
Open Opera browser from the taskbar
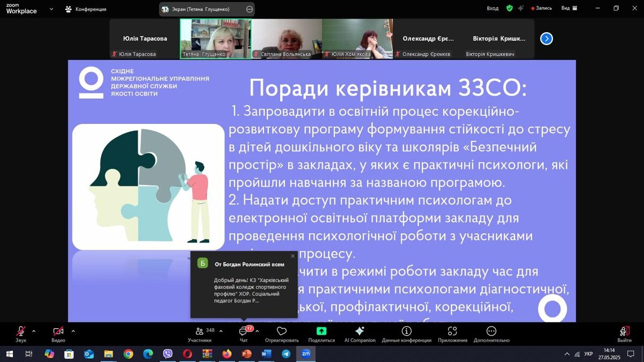pyautogui.click(x=187, y=354)
